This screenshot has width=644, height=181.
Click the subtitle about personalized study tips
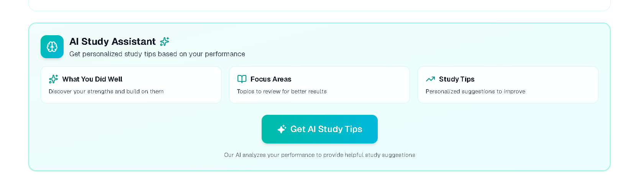click(157, 54)
